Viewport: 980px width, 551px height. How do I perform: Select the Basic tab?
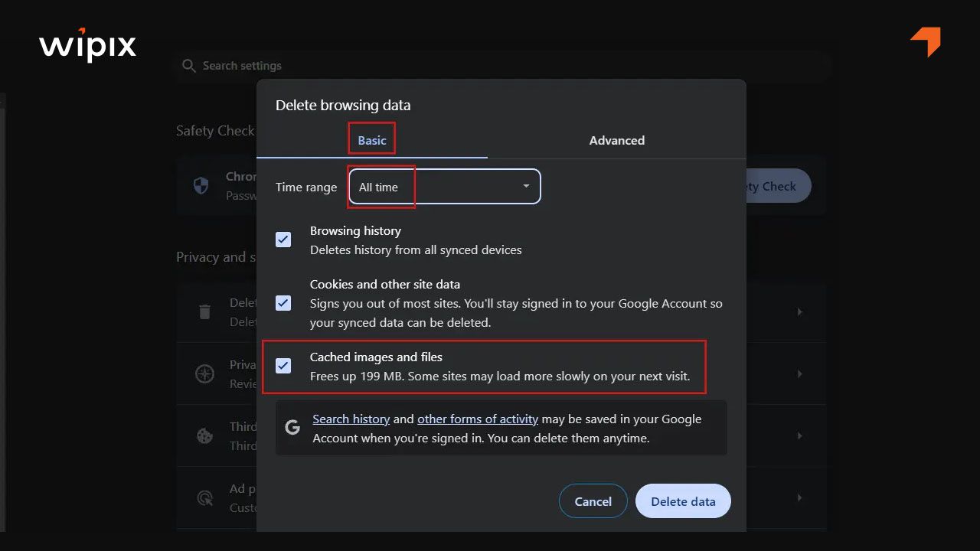pos(372,141)
